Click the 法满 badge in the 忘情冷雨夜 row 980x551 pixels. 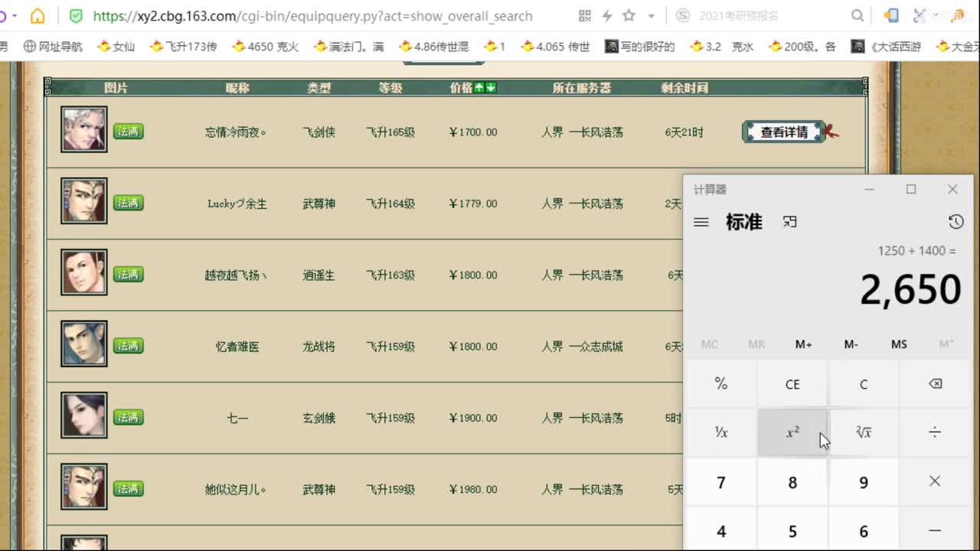(x=129, y=132)
